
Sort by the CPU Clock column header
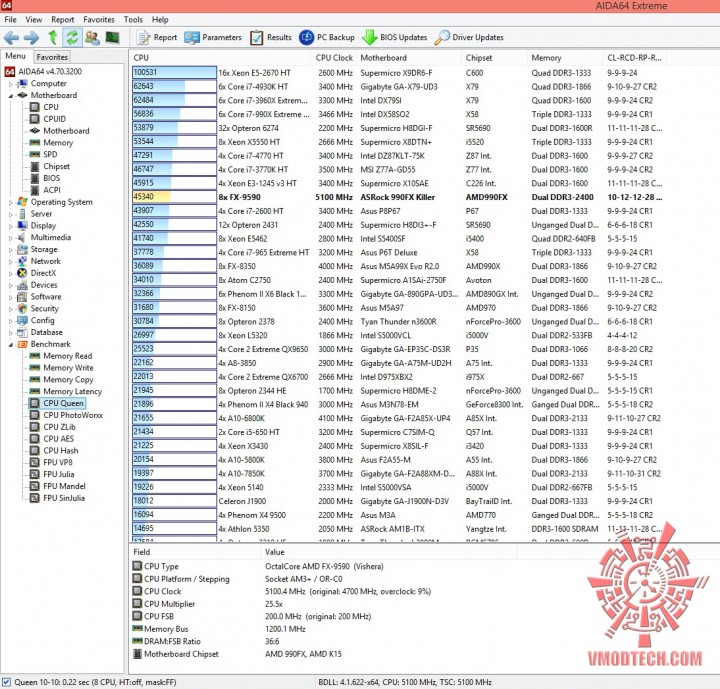click(x=334, y=58)
